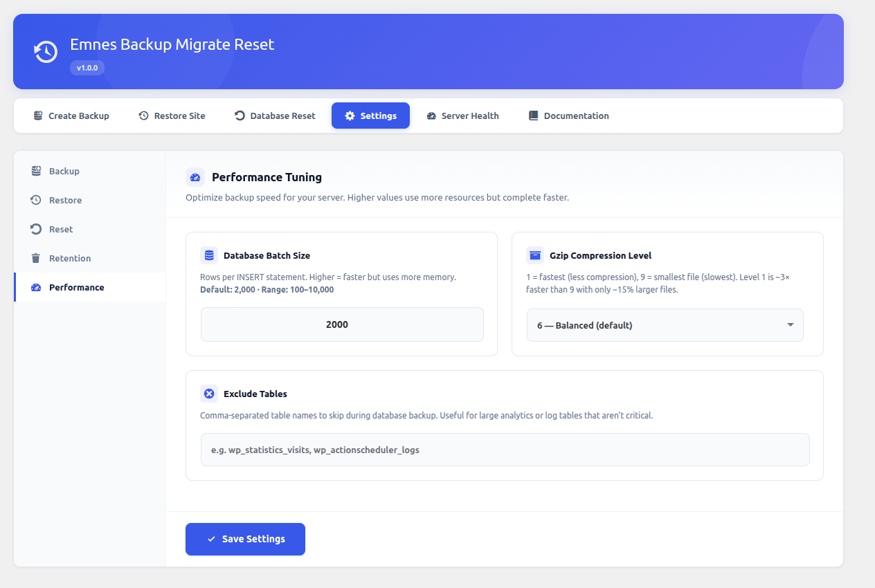Viewport: 875px width, 588px height.
Task: Open the Gzip Compression Level dropdown
Action: 665,325
